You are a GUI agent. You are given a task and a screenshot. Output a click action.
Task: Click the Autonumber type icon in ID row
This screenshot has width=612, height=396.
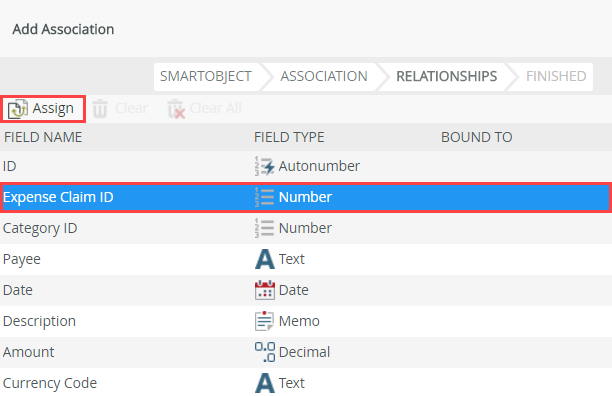(x=265, y=166)
